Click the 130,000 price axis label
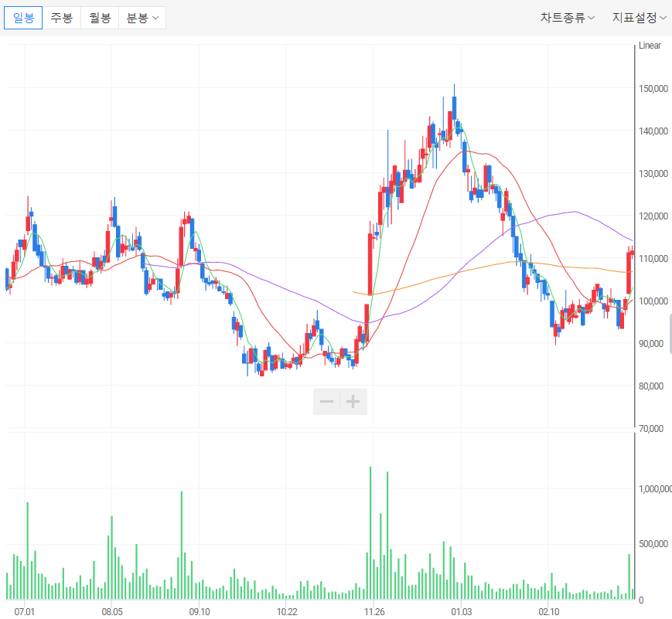The width and height of the screenshot is (672, 619). [653, 174]
